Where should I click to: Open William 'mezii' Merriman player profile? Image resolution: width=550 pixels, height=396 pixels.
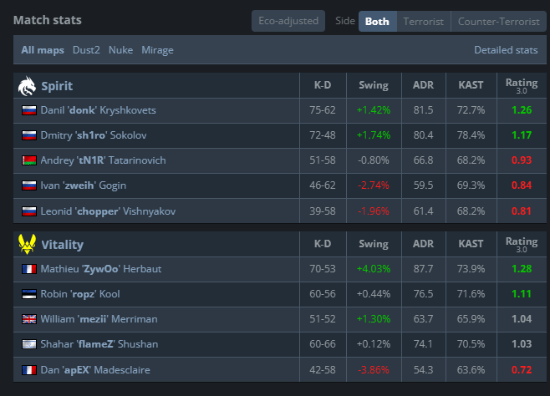point(99,319)
